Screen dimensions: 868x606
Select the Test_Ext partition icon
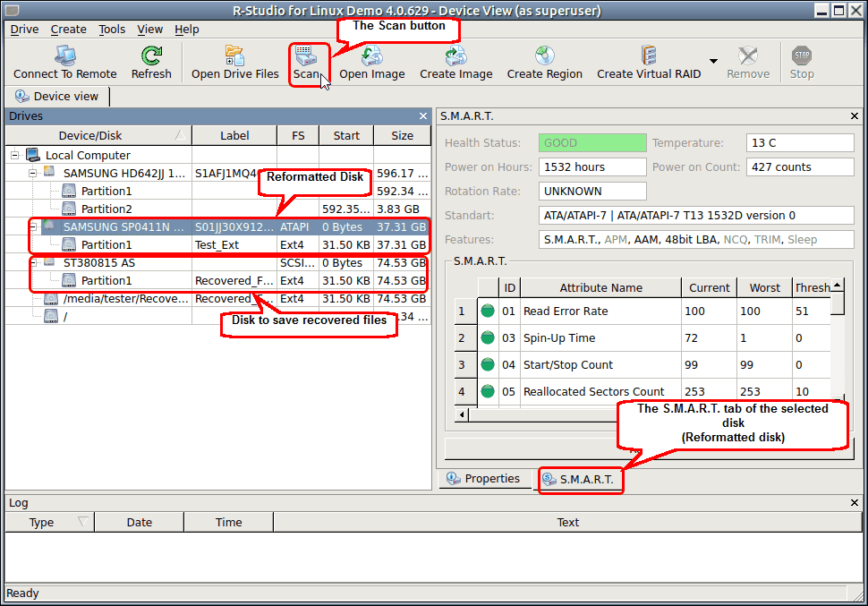[69, 244]
